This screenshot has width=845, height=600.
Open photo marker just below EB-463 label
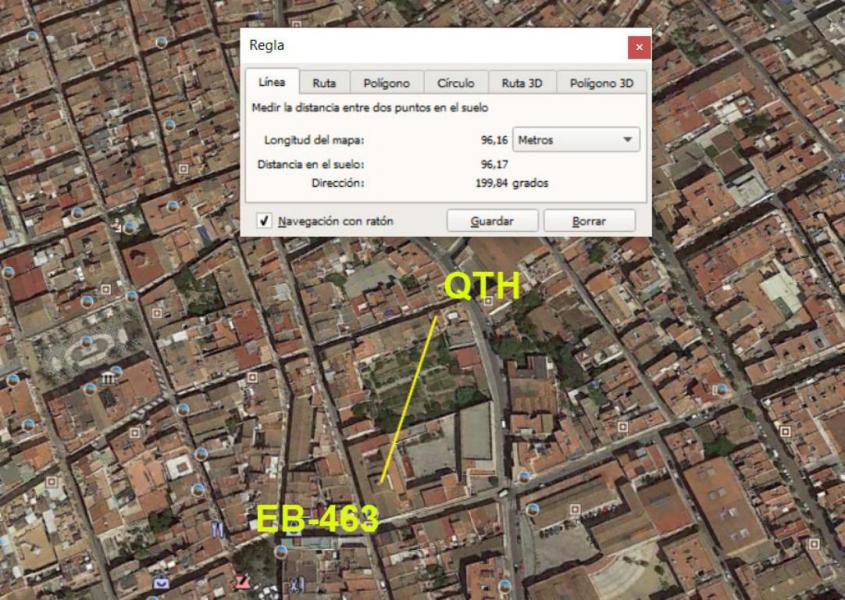pyautogui.click(x=282, y=551)
